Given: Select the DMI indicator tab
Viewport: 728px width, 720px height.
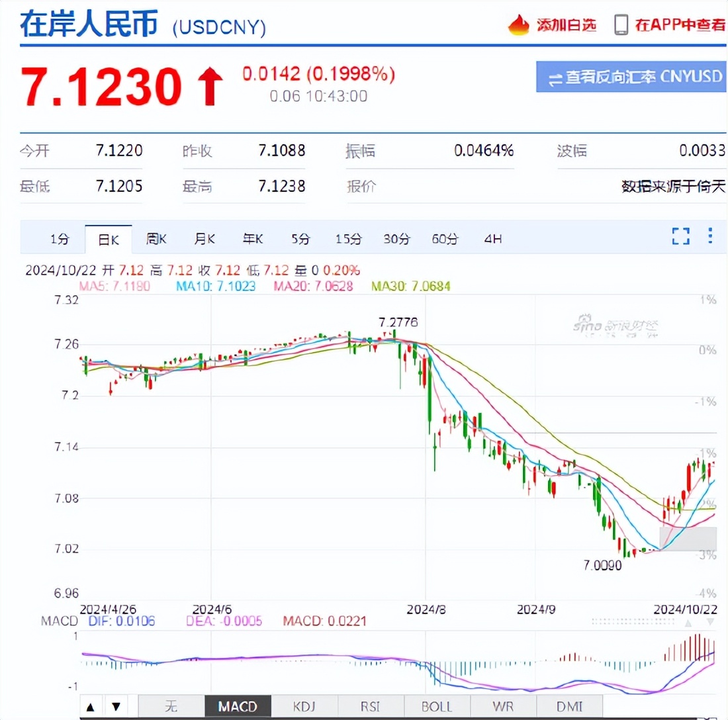Looking at the screenshot, I should [x=570, y=707].
